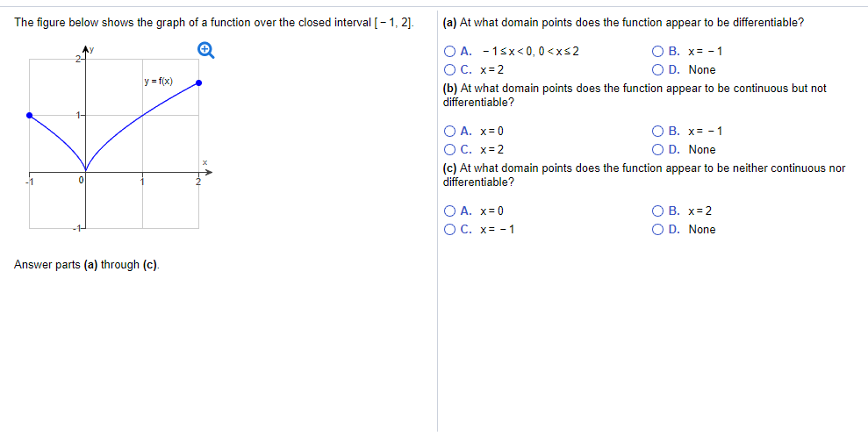Screen dimensions: 868x436
Task: Select part (b) option D: None
Action: 658,149
